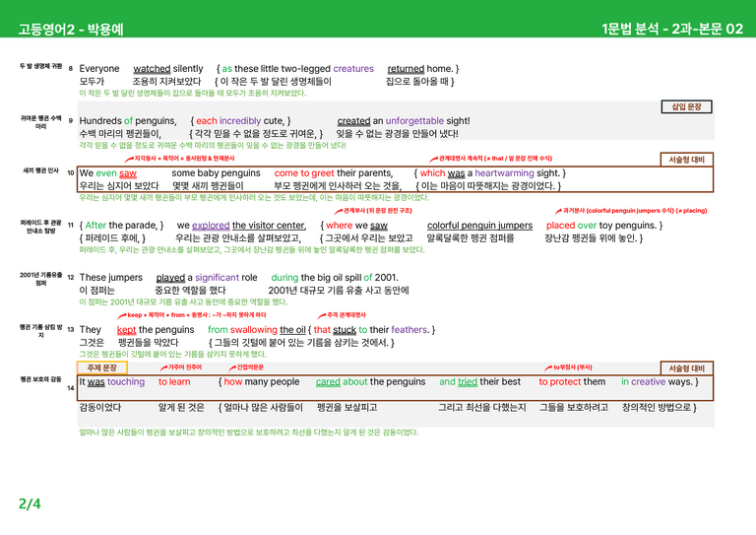
Task: Click the purple word 'creatures'
Action: tap(353, 69)
